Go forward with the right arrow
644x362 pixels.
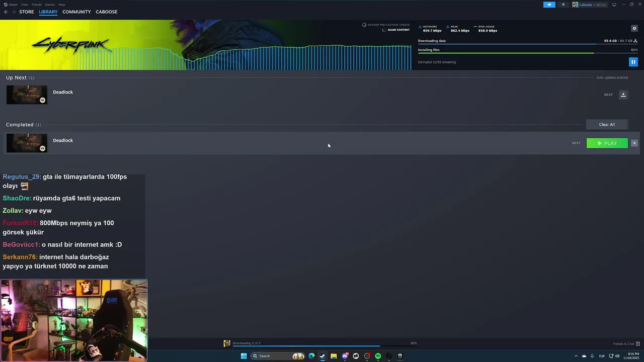click(14, 12)
